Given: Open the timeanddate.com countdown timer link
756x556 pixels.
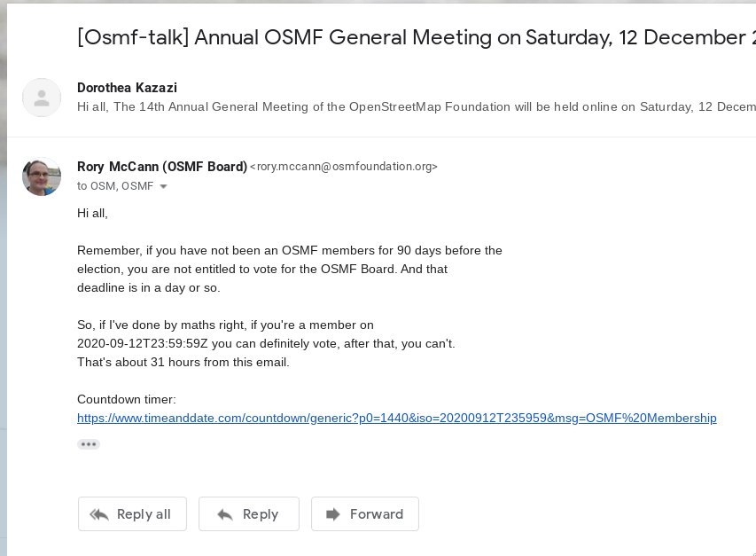Looking at the screenshot, I should coord(397,418).
